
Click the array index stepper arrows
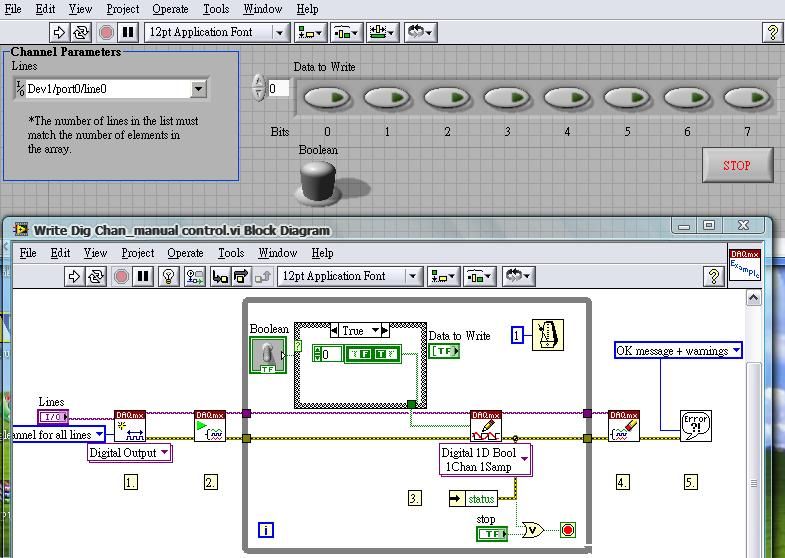259,88
